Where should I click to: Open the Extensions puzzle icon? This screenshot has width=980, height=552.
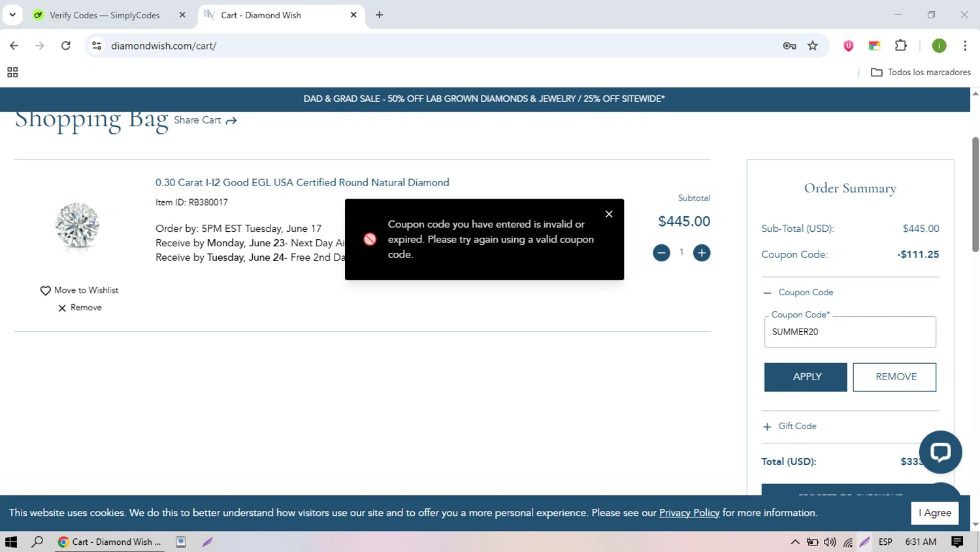point(901,46)
